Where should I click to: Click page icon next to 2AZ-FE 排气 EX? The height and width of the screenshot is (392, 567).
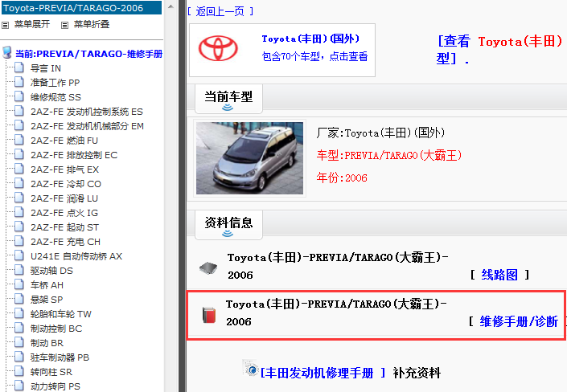coord(19,169)
